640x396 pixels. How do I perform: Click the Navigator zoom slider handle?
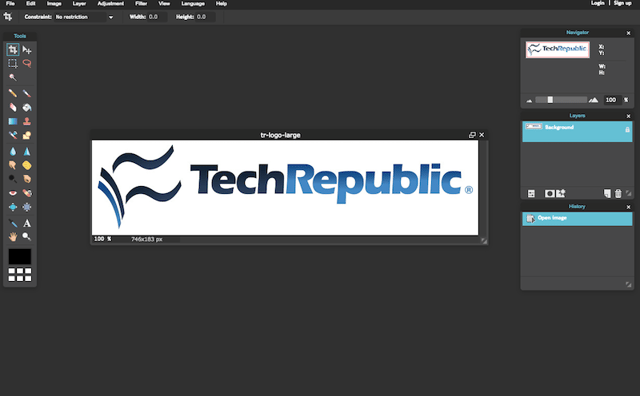[550, 100]
